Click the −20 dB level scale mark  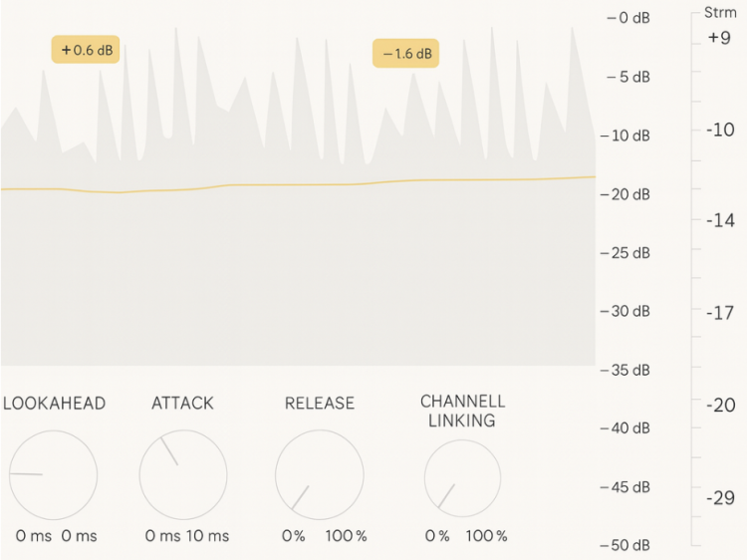[x=629, y=194]
